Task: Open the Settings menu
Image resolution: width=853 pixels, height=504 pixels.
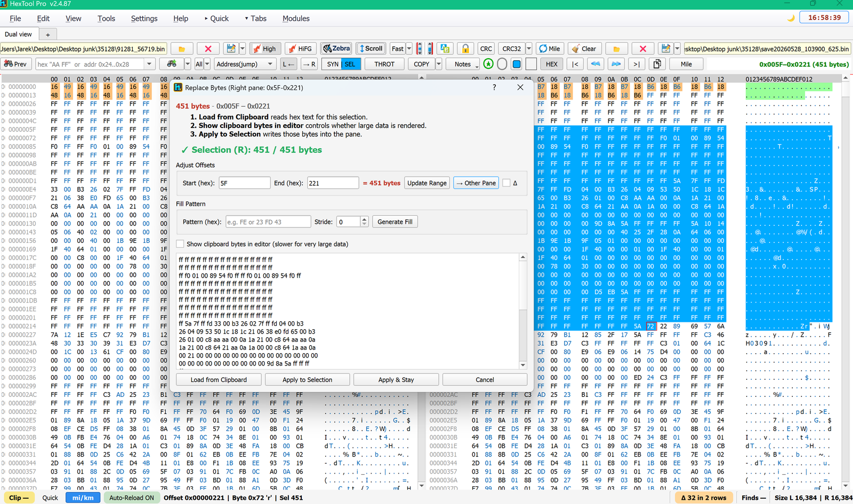Action: [x=144, y=18]
